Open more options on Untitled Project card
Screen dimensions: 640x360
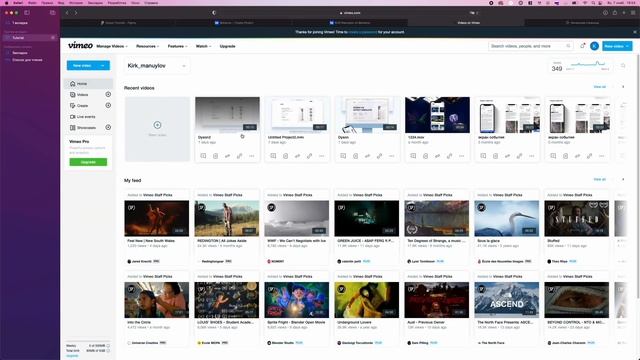[x=321, y=156]
